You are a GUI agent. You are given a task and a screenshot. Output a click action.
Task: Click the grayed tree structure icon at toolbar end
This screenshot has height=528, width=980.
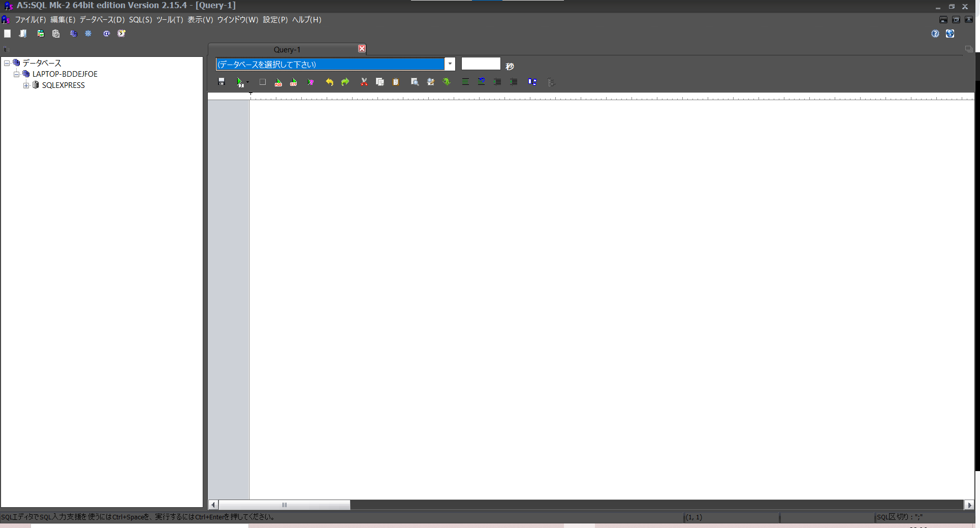pos(551,82)
